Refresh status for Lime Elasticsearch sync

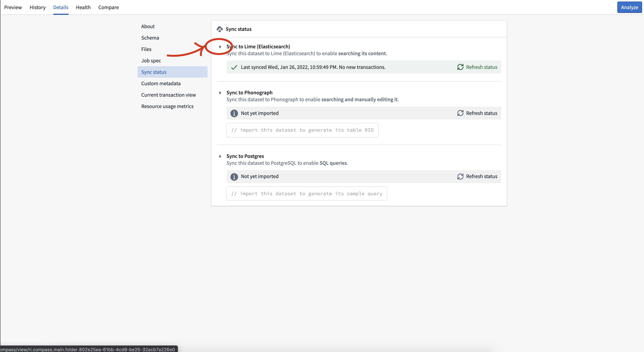click(x=477, y=67)
